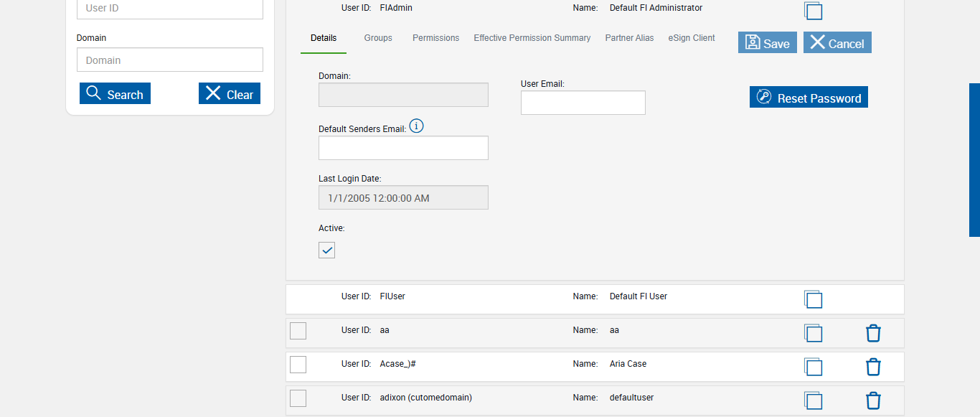980x417 pixels.
Task: Show info for Default Senders Email
Action: [416, 126]
